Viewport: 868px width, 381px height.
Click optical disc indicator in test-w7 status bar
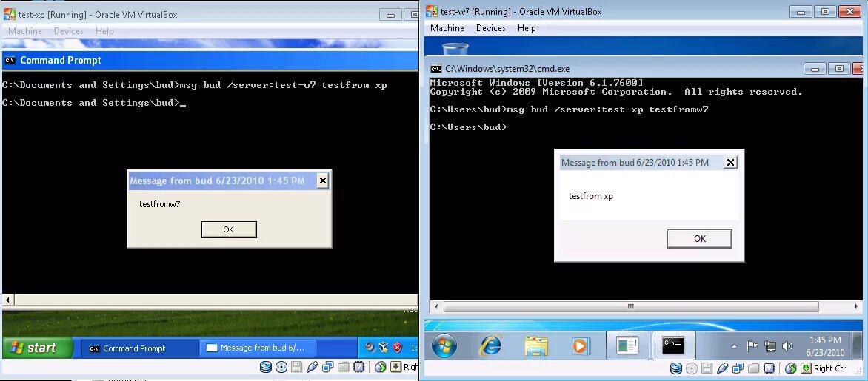click(692, 368)
